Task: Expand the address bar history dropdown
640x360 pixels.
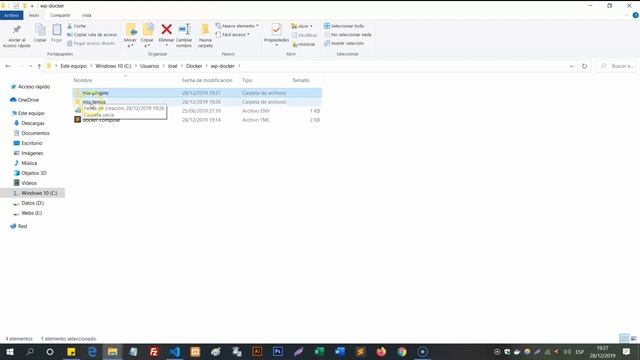Action: [571, 66]
